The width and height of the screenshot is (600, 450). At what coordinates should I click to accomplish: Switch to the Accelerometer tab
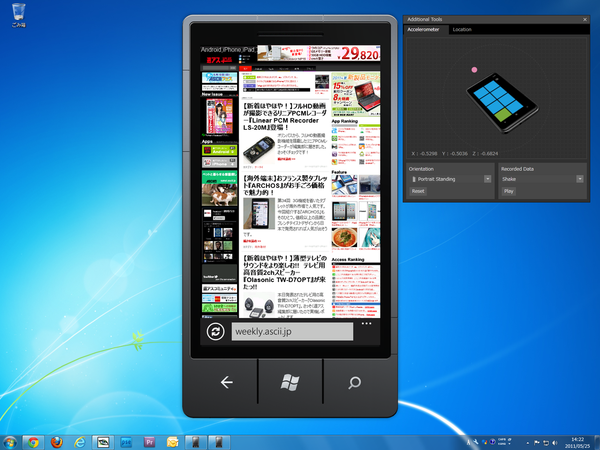[x=423, y=29]
